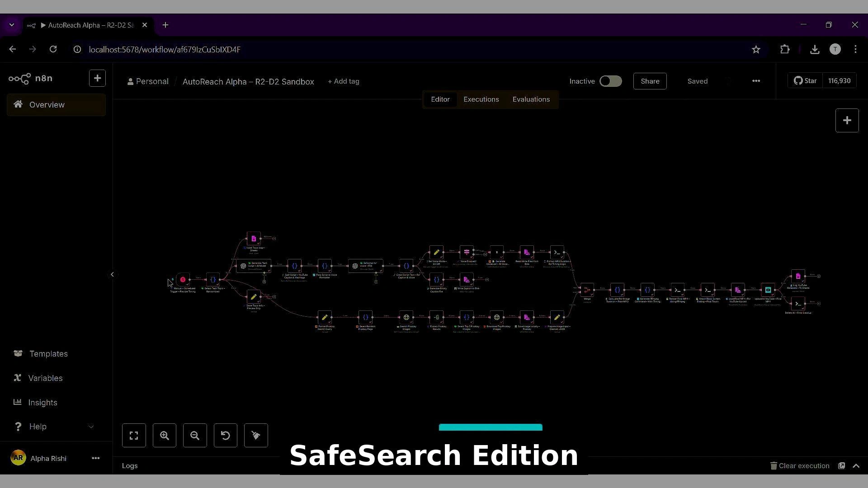Click the fit-to-view canvas icon

click(x=134, y=436)
